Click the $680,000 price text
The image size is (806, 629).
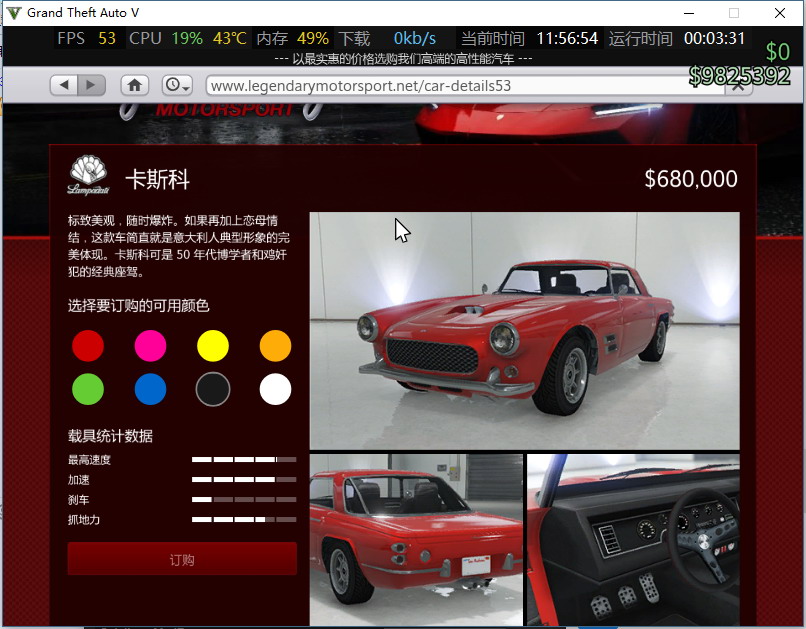point(691,179)
